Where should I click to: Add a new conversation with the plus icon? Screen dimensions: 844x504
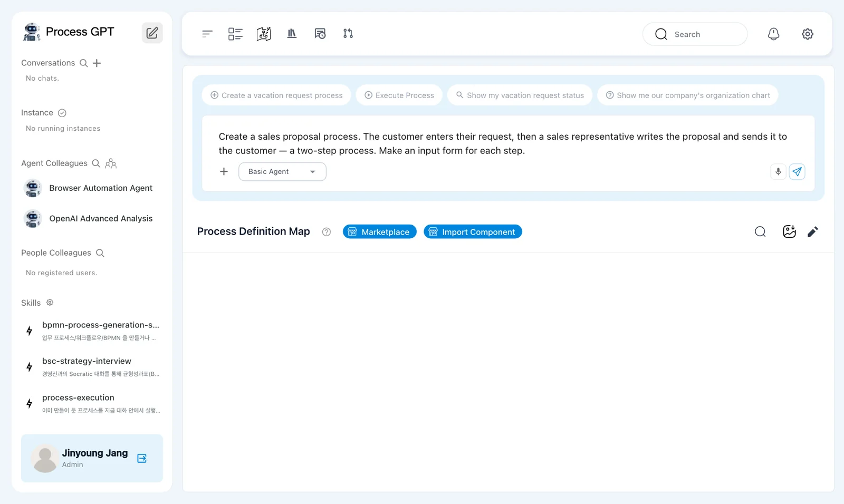[x=97, y=63]
